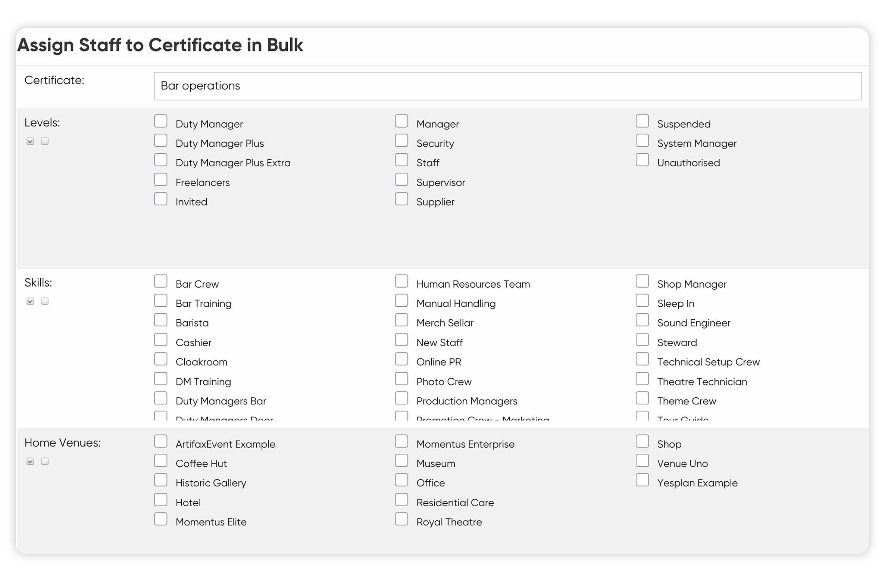Click the select-all icon under Levels
The image size is (885, 588).
coord(30,141)
